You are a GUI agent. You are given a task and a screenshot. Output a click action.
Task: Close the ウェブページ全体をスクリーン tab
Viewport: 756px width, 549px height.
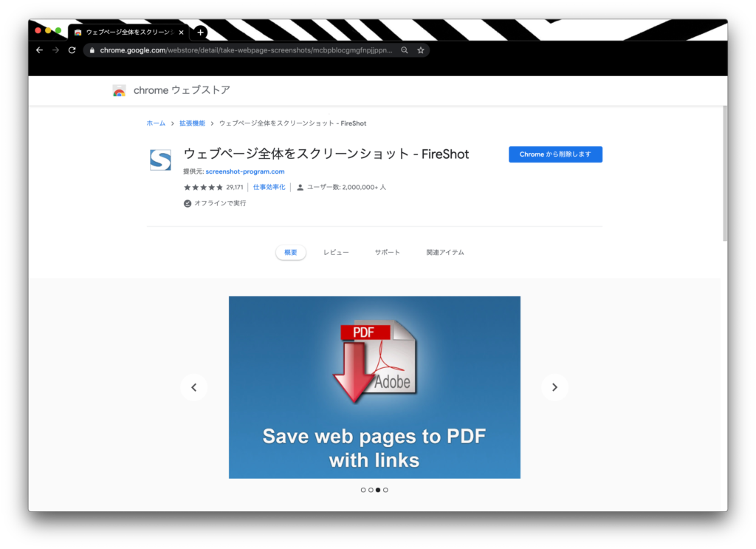pos(182,33)
